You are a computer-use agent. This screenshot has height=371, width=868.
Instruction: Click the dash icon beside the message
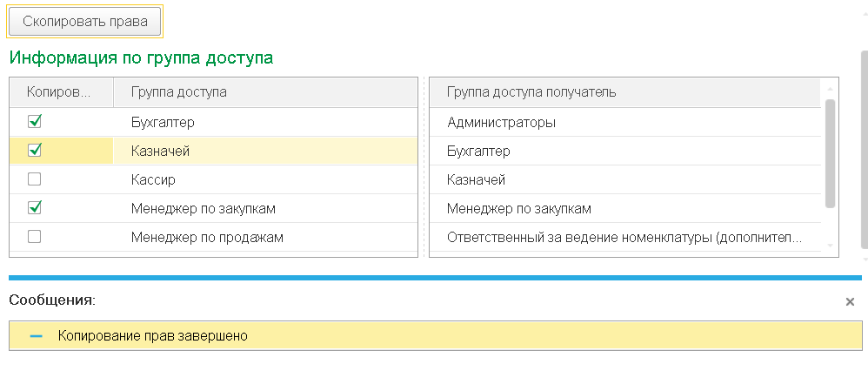pyautogui.click(x=36, y=336)
